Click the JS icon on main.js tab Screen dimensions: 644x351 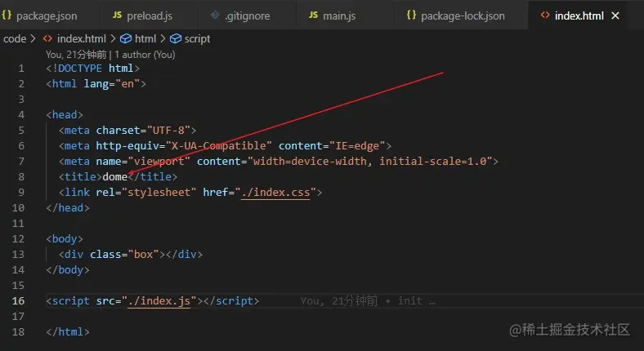tap(313, 15)
